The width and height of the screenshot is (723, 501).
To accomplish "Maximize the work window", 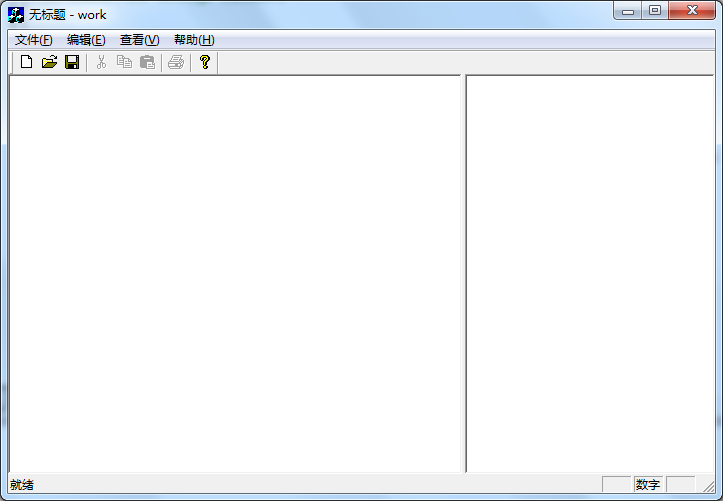I will tap(655, 11).
